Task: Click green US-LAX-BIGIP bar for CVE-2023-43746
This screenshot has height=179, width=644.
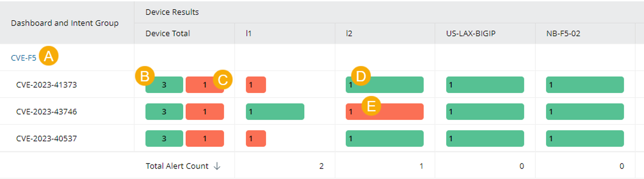Action: (x=485, y=112)
